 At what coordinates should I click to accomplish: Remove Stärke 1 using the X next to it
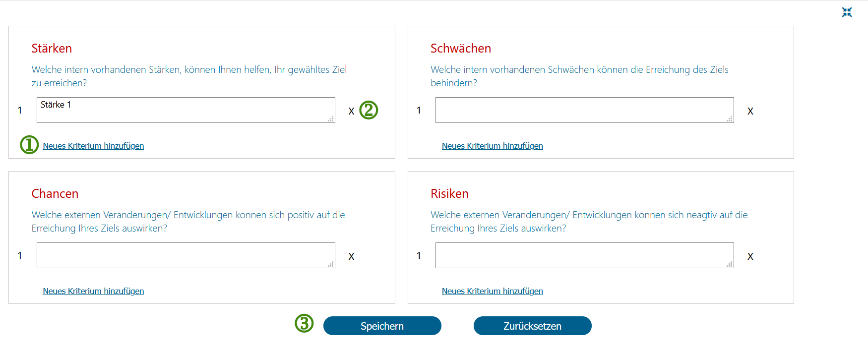point(351,111)
